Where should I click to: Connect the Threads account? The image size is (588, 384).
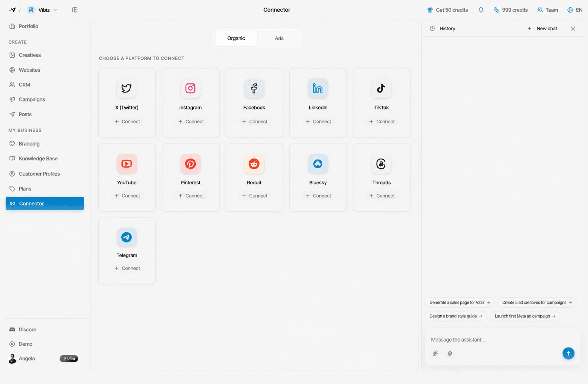tap(382, 196)
